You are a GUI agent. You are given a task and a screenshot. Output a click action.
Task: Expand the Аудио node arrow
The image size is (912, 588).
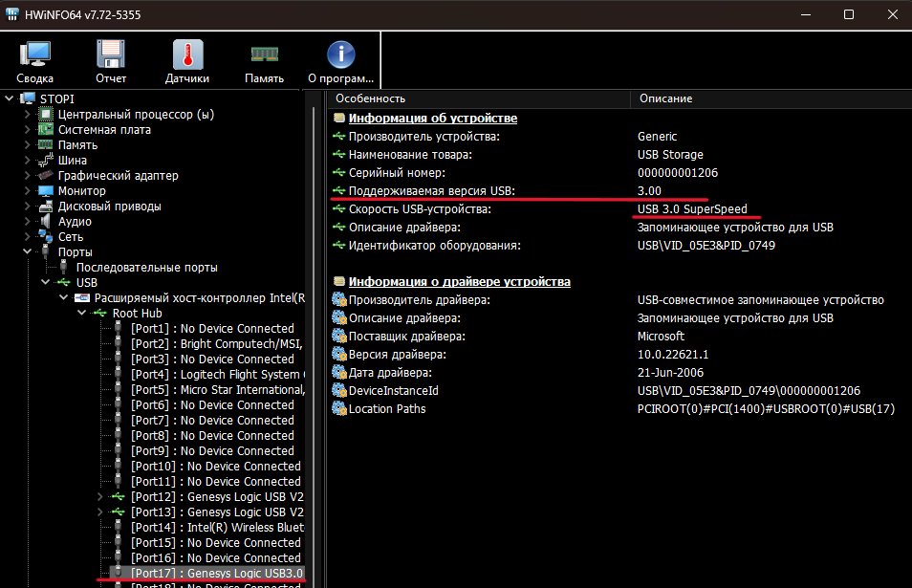(28, 221)
